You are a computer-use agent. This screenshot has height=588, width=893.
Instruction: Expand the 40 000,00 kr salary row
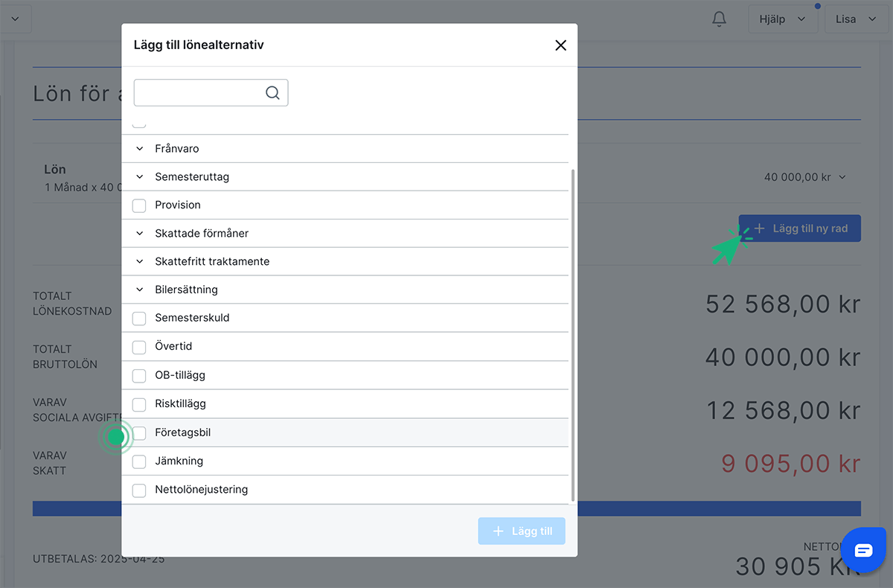tap(805, 177)
